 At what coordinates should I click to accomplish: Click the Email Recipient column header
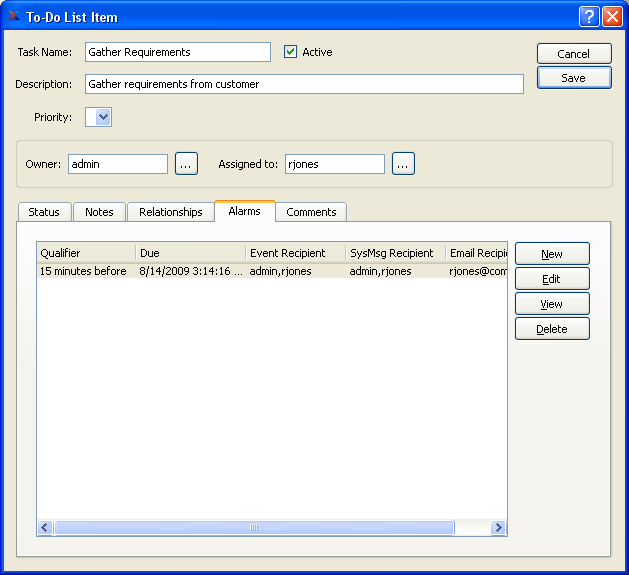(x=477, y=253)
